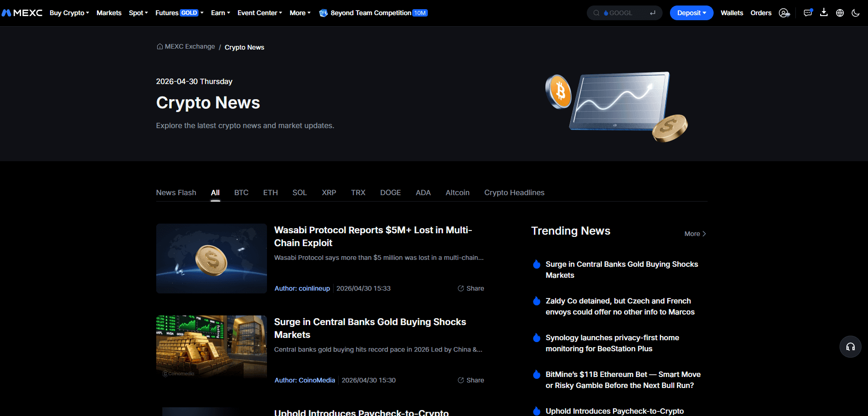Open the Markets page

pyautogui.click(x=109, y=13)
